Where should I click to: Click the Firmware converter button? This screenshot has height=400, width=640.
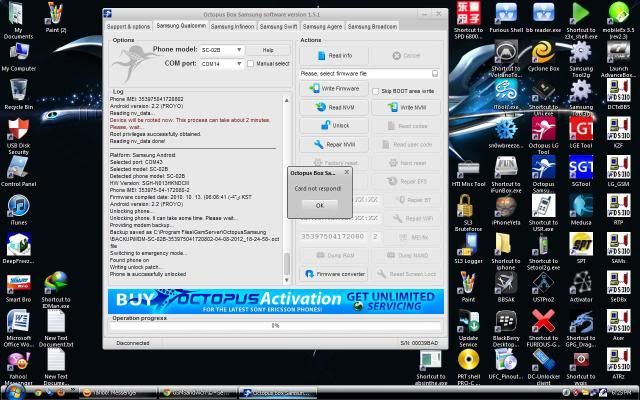click(x=334, y=274)
